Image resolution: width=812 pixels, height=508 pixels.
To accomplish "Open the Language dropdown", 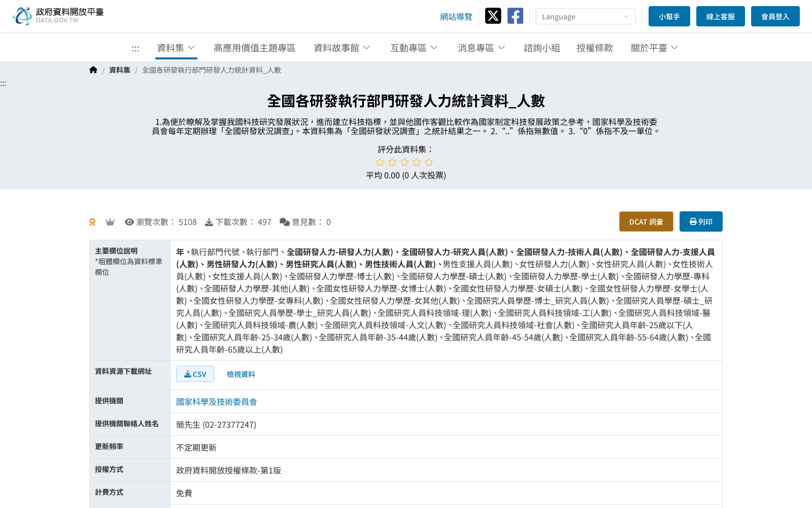I will point(586,16).
